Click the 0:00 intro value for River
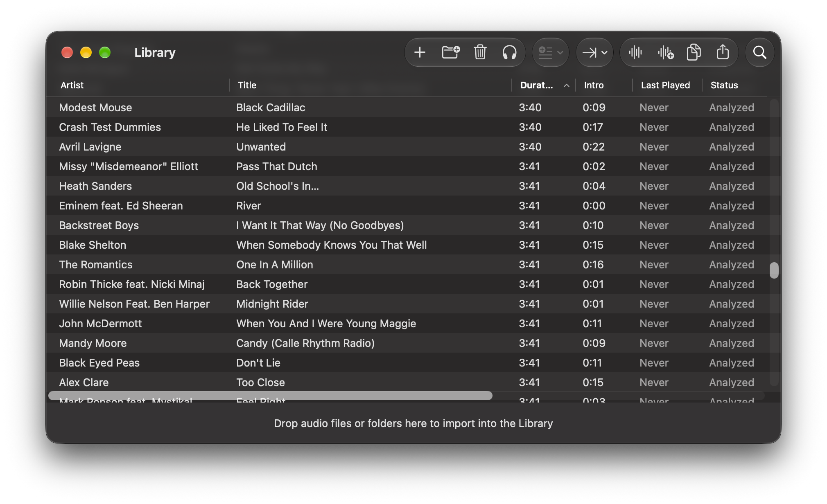This screenshot has width=827, height=504. (594, 205)
